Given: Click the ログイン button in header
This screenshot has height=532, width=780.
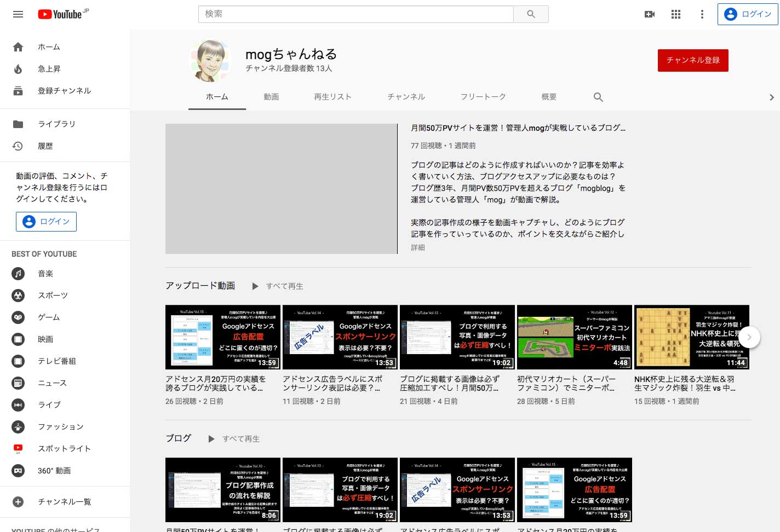Looking at the screenshot, I should click(748, 14).
